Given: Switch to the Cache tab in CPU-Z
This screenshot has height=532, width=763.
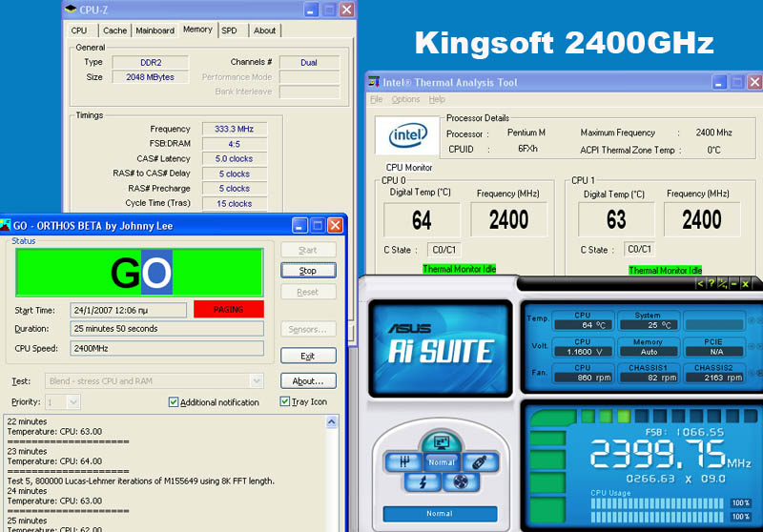Looking at the screenshot, I should click(x=114, y=31).
